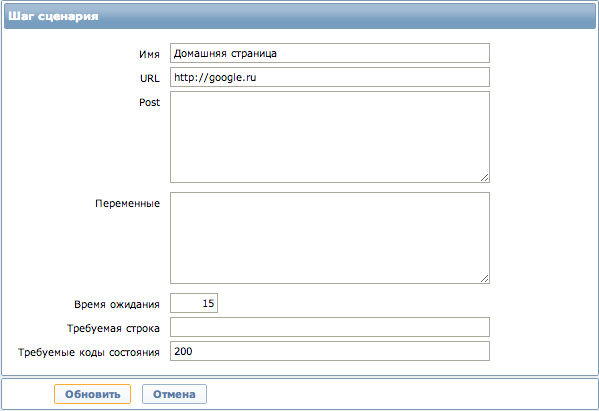This screenshot has height=411, width=599.
Task: Click the Отмена button
Action: point(174,394)
